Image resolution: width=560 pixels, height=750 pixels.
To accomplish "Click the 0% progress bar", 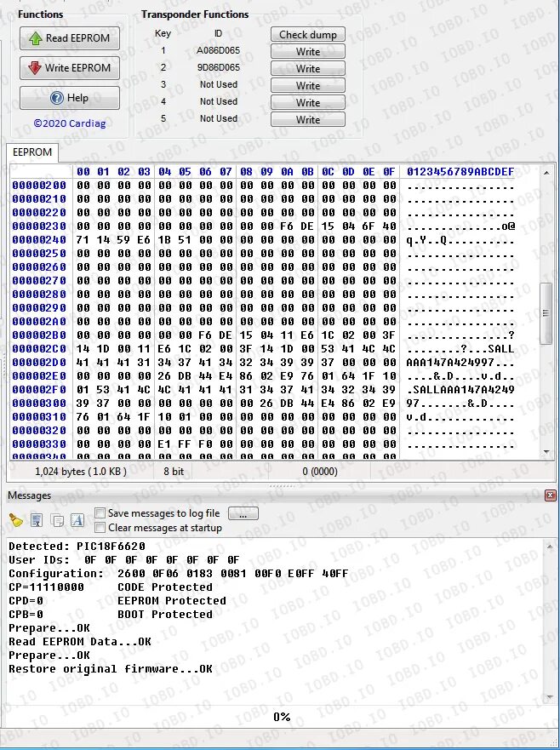I will click(x=281, y=717).
